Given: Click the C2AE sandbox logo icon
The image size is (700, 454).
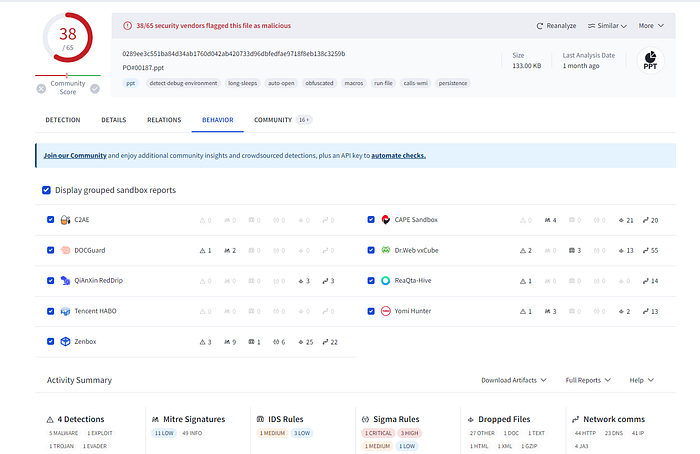Looking at the screenshot, I should point(65,220).
